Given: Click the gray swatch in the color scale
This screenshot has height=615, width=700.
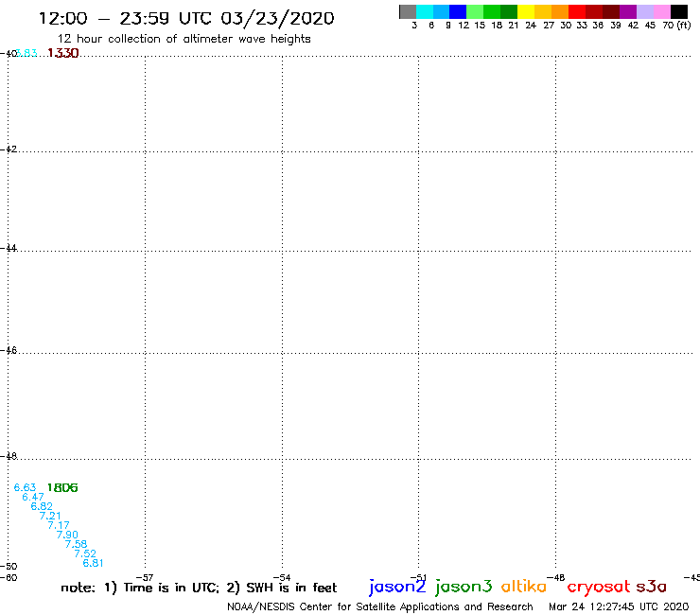Looking at the screenshot, I should (408, 11).
